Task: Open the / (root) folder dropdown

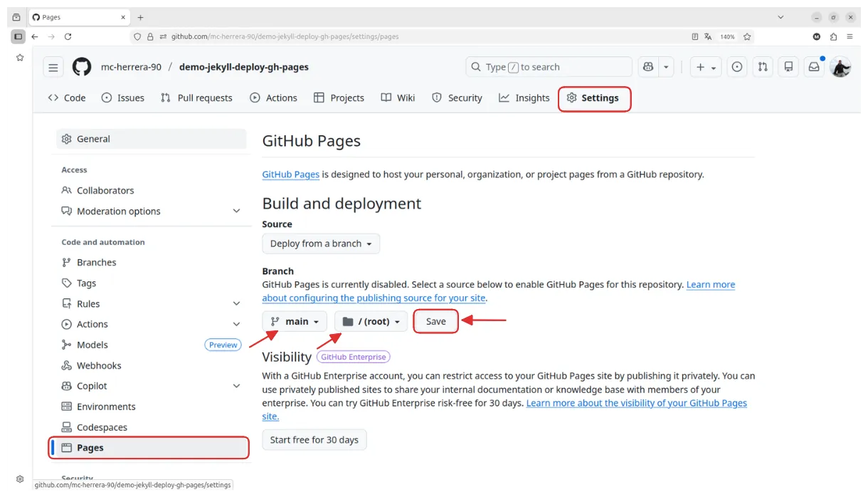Action: tap(371, 320)
